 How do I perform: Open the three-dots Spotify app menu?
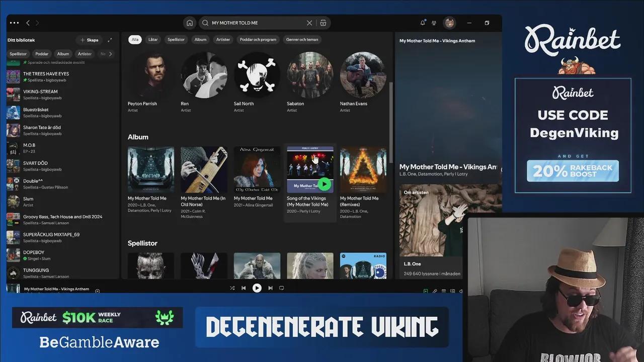[14, 23]
